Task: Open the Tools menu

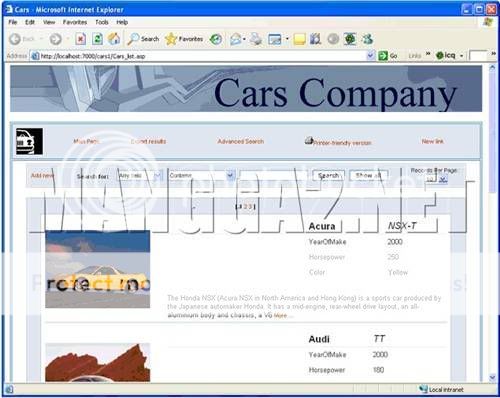Action: point(102,22)
